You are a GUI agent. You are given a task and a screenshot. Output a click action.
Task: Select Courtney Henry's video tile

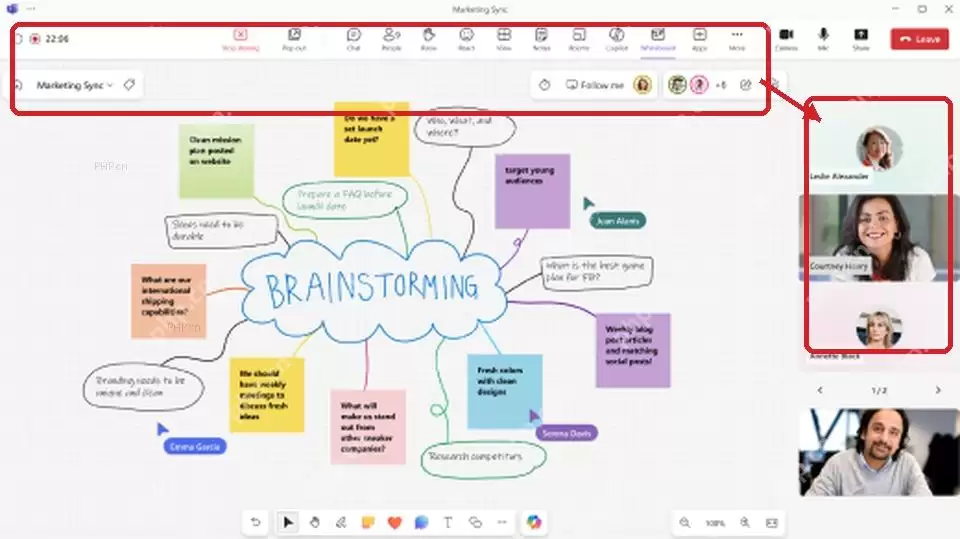point(879,238)
